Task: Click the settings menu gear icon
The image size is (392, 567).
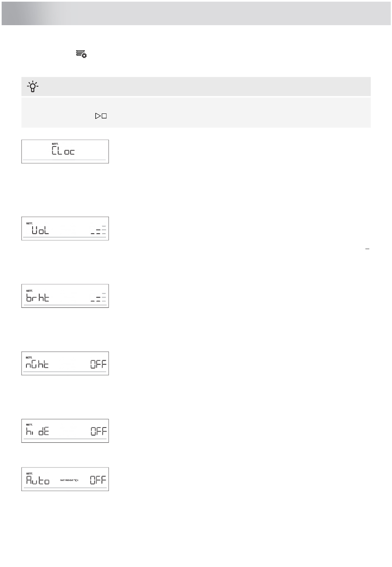Action: coord(81,54)
